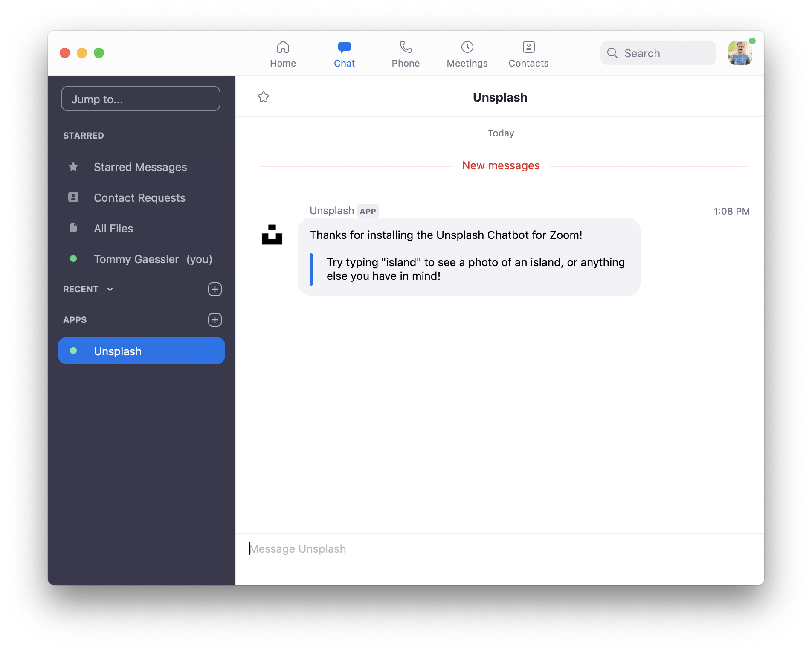Open the Phone tab
812x650 pixels.
click(406, 54)
